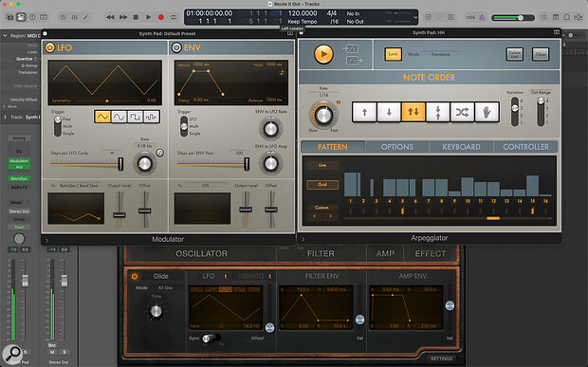The image size is (588, 367).
Task: Click the Arpeggiator capture live MIDI icon
Action: pyautogui.click(x=350, y=48)
